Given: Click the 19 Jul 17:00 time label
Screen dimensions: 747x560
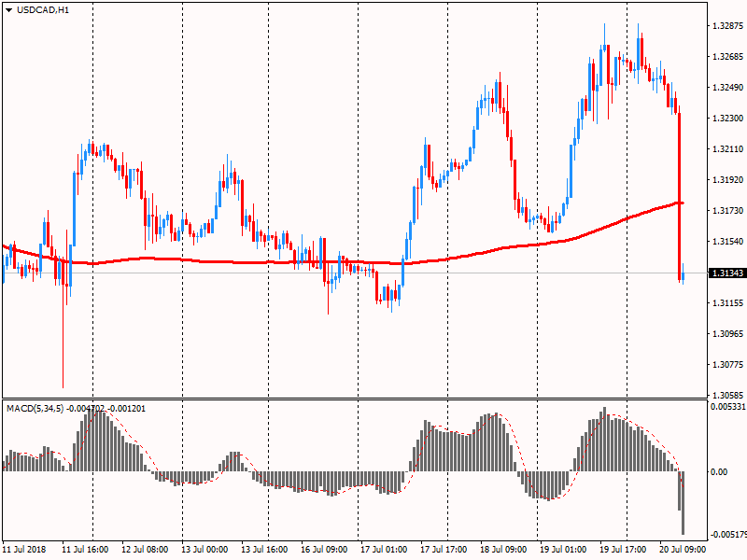Looking at the screenshot, I should coord(623,549).
